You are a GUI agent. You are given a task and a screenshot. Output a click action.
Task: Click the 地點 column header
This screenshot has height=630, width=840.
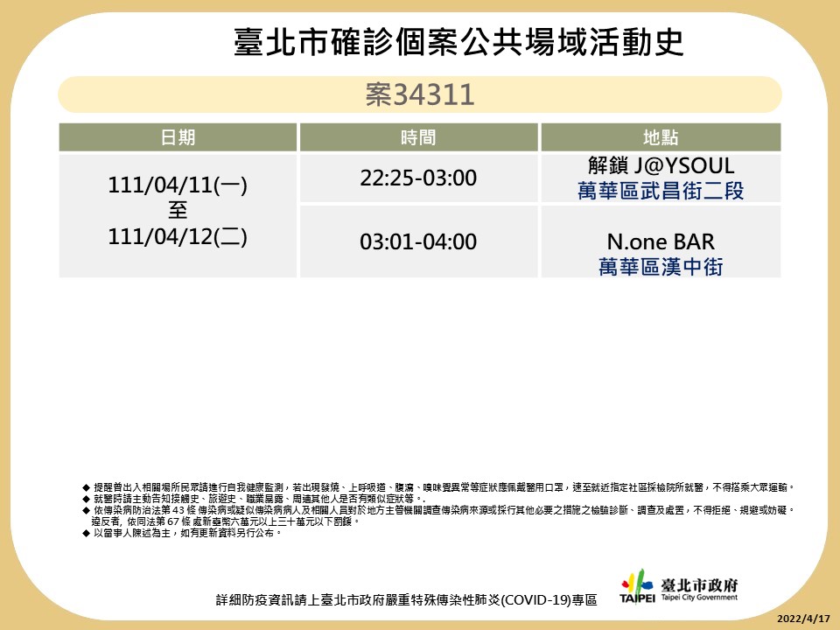point(661,137)
